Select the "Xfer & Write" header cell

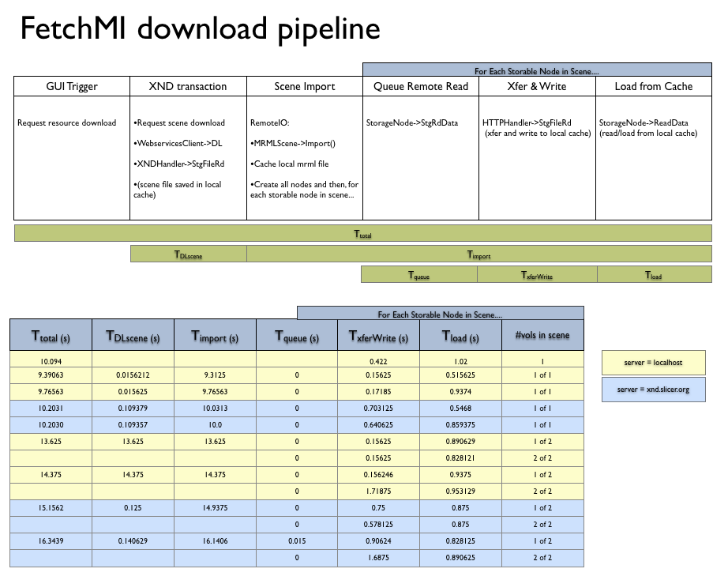point(536,86)
